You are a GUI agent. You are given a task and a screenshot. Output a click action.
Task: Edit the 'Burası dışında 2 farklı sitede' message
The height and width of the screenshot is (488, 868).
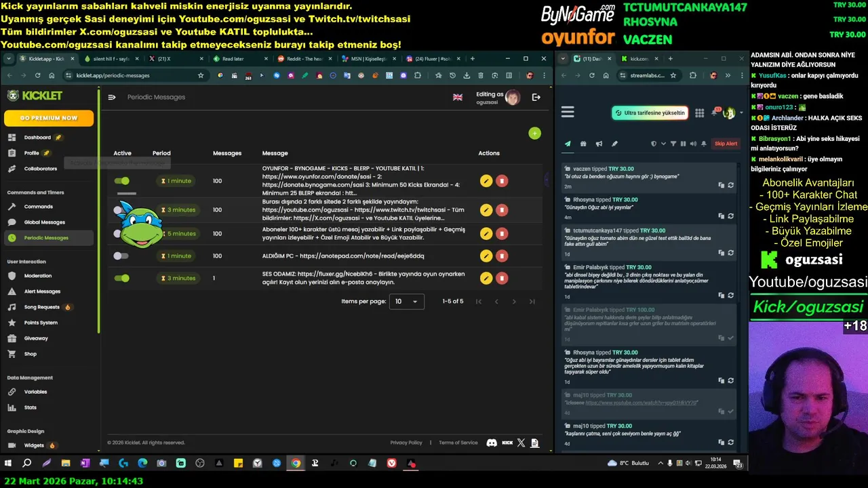pos(486,210)
